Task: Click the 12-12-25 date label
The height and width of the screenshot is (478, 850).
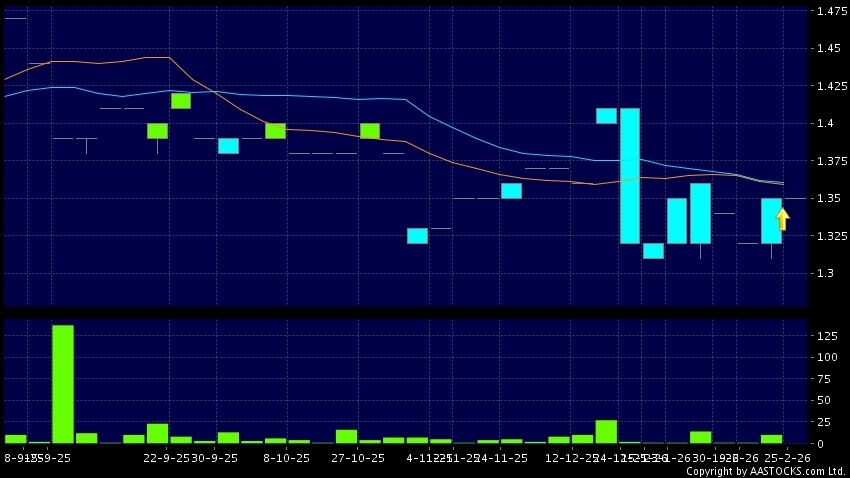Action: pyautogui.click(x=571, y=457)
